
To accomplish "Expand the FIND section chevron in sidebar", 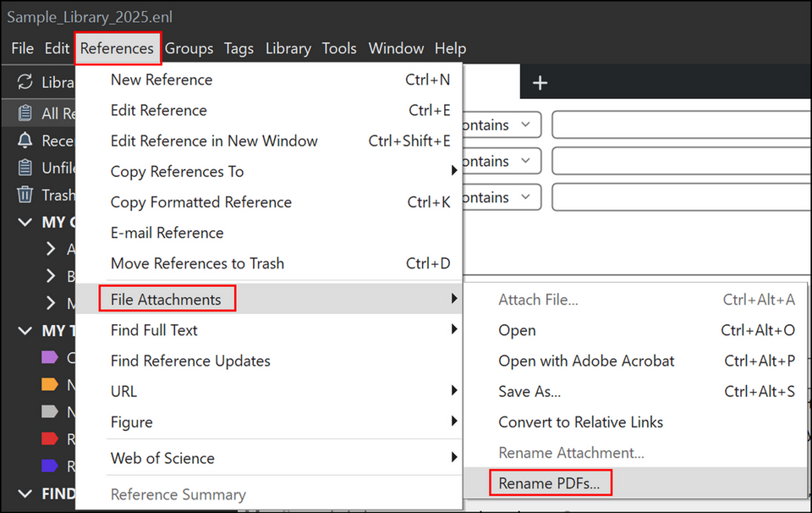I will pos(25,494).
